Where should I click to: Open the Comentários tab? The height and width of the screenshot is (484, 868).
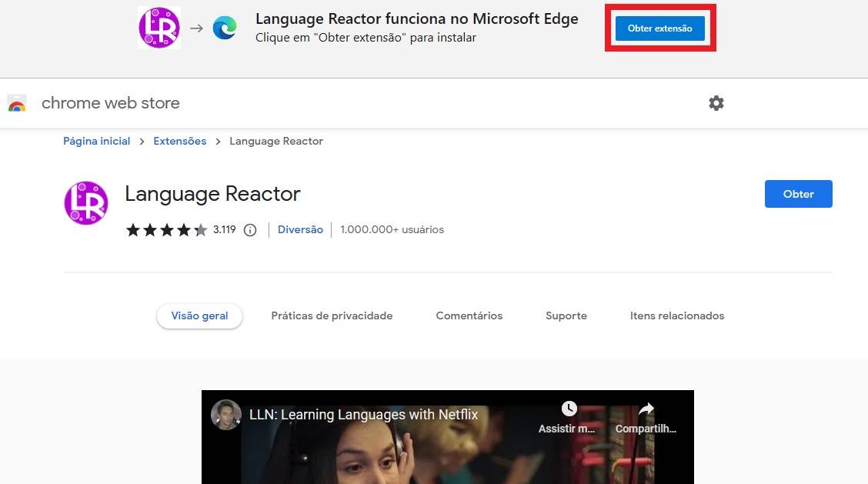pos(469,316)
